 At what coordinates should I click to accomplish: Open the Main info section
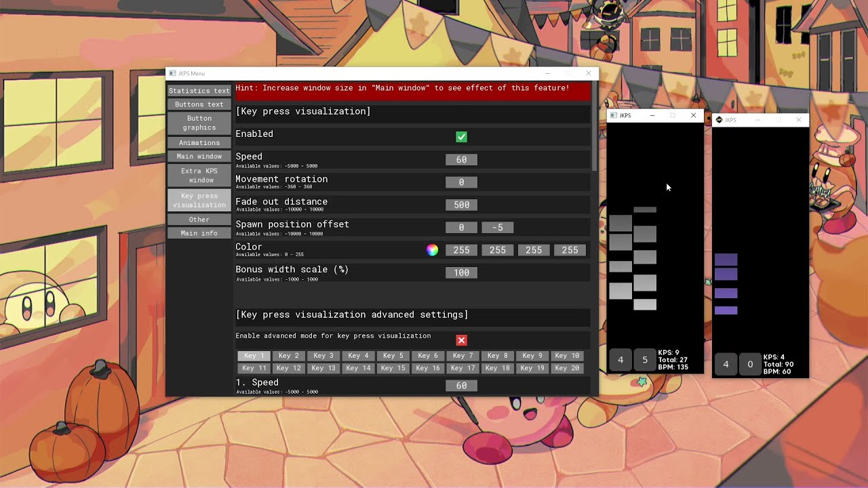199,233
